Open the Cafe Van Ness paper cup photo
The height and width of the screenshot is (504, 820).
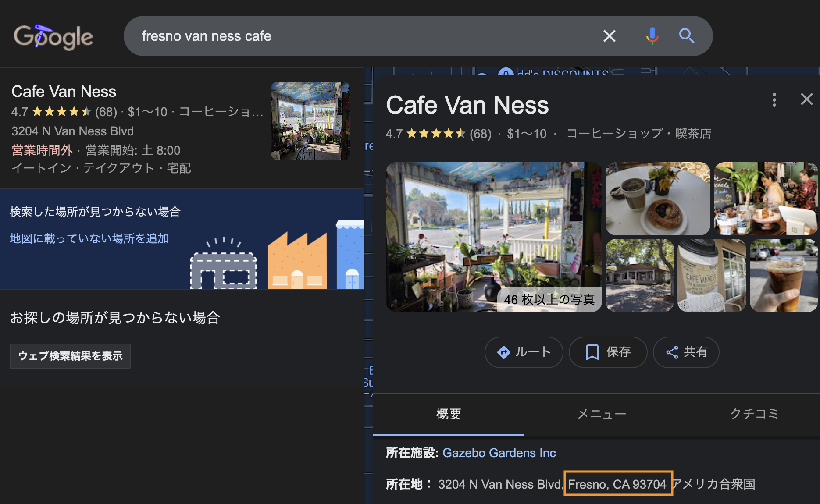tap(711, 275)
